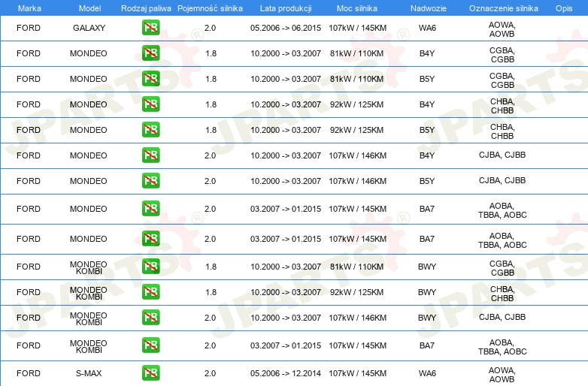Click the Model column header
The image size is (588, 386).
pyautogui.click(x=89, y=8)
